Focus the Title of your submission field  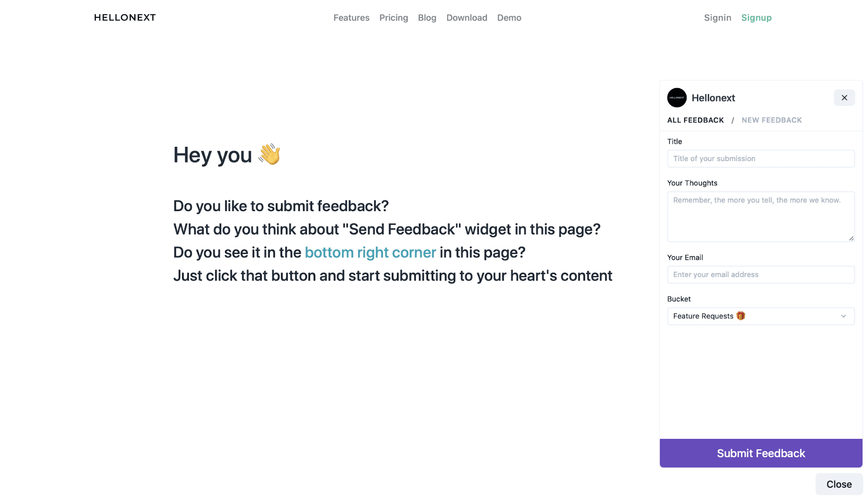pyautogui.click(x=760, y=159)
